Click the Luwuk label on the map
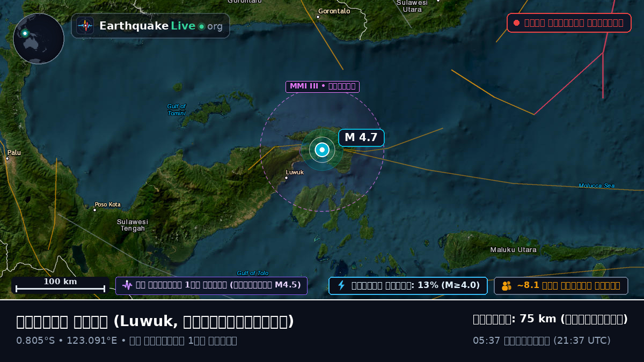 coord(295,172)
